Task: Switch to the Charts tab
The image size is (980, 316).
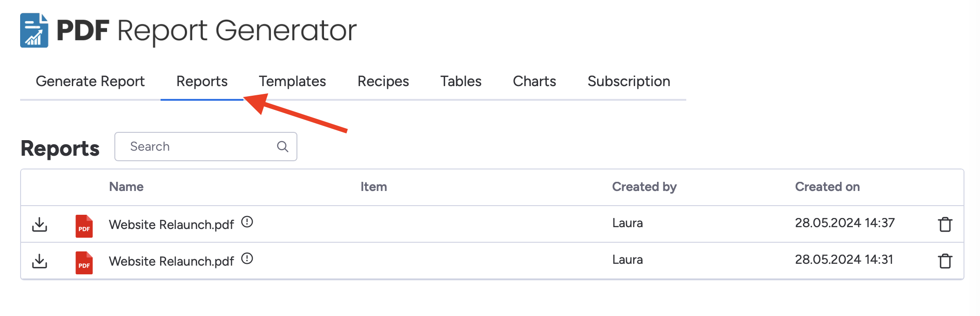Action: pos(534,82)
